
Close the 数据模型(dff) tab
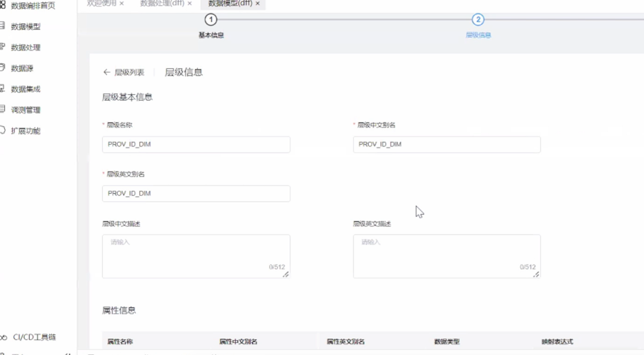pyautogui.click(x=258, y=3)
